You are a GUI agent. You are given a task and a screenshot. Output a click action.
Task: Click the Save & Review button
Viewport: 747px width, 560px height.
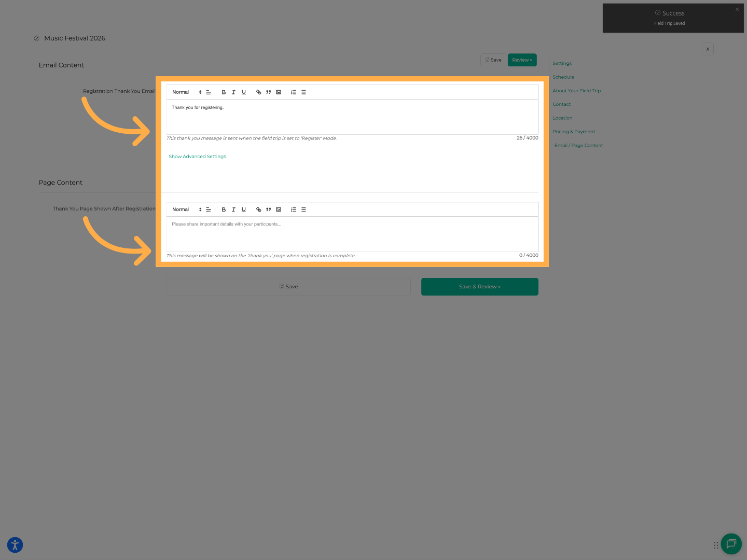479,286
